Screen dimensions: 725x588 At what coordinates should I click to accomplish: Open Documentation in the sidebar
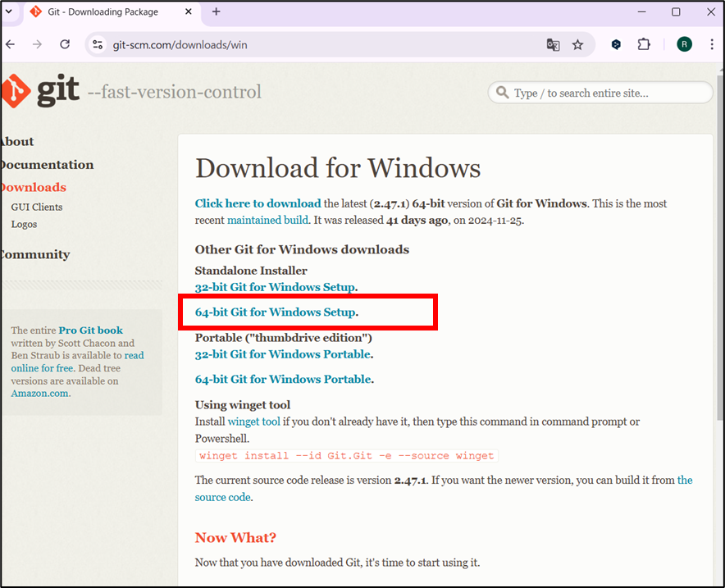pyautogui.click(x=48, y=165)
